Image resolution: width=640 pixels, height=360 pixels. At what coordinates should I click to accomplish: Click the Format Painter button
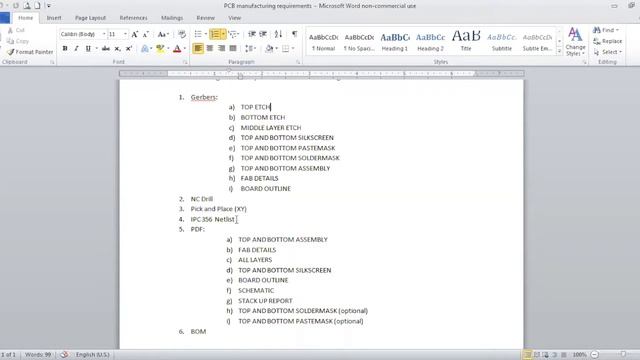(31, 52)
